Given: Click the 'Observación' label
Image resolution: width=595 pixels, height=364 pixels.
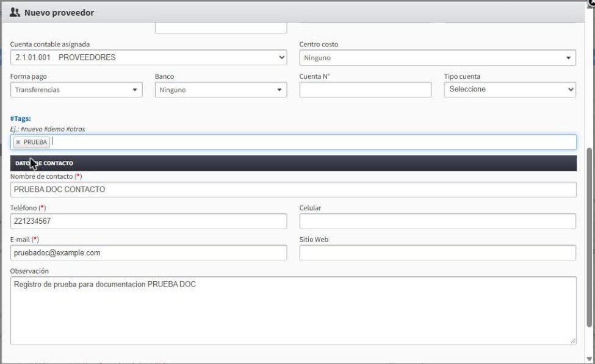Looking at the screenshot, I should 30,271.
